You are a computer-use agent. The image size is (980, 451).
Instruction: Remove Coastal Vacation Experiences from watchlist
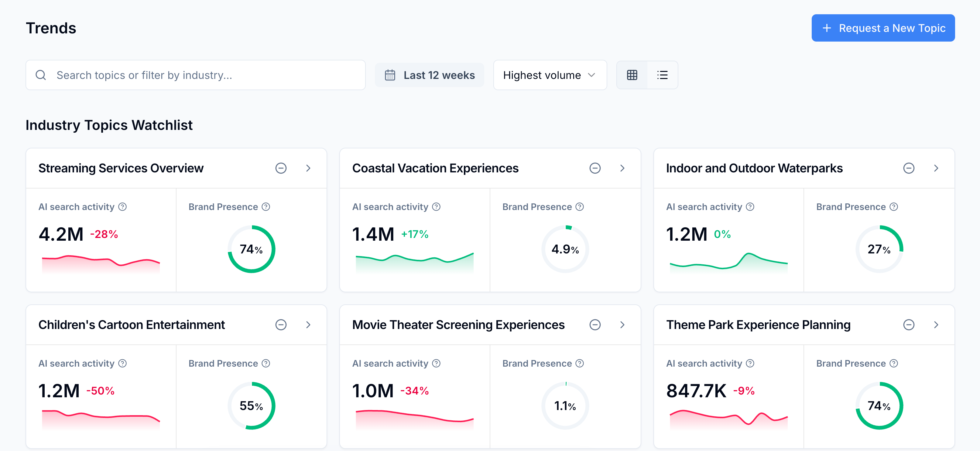pyautogui.click(x=595, y=168)
